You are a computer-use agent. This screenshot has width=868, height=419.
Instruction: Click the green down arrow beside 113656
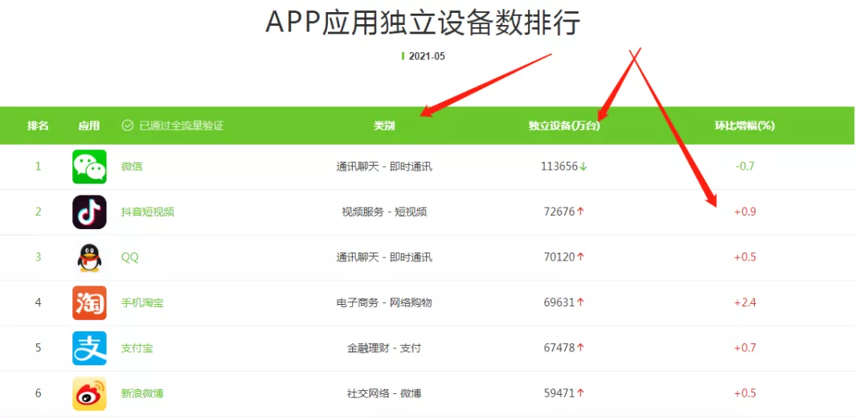pos(583,166)
